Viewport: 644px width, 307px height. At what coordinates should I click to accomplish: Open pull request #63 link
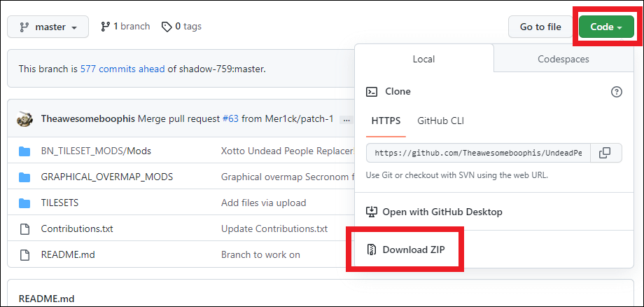(x=230, y=118)
